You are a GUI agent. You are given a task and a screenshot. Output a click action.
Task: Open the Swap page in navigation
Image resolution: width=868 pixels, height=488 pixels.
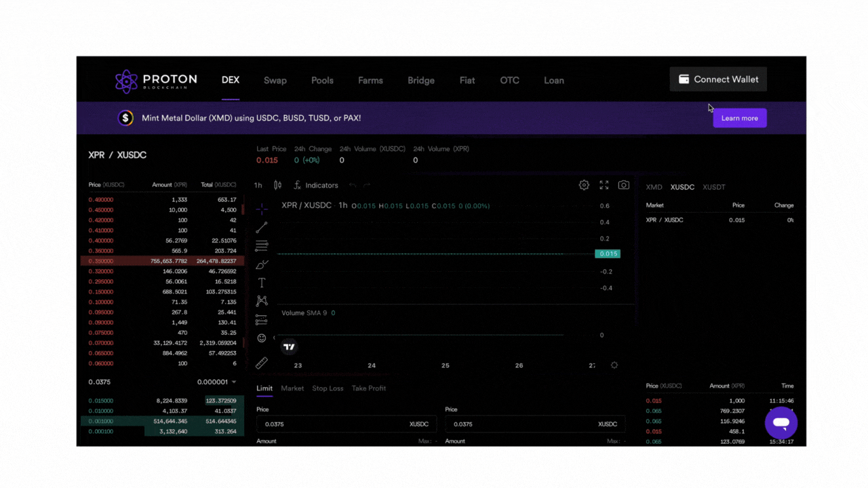coord(275,80)
